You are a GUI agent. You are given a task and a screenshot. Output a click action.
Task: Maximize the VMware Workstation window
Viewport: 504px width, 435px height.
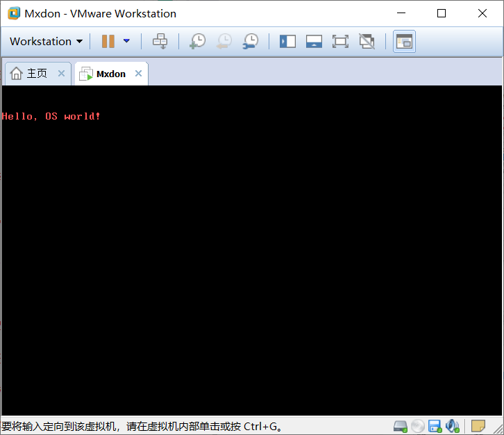coord(442,13)
